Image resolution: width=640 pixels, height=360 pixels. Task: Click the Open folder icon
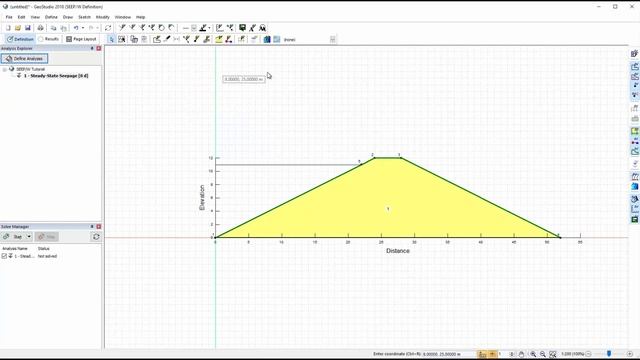point(18,28)
